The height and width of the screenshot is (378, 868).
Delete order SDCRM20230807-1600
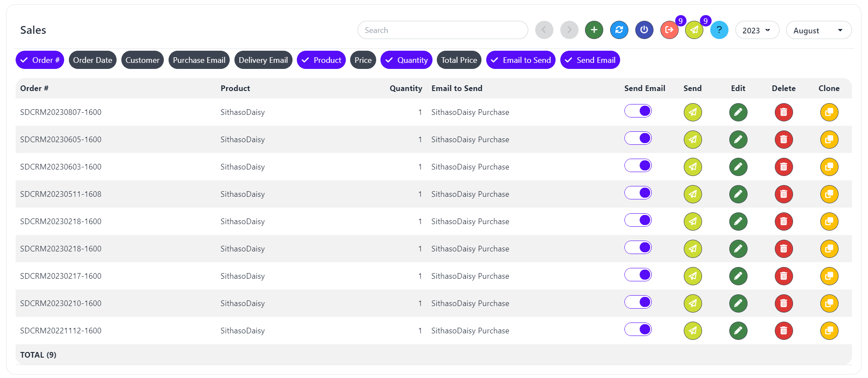(784, 112)
